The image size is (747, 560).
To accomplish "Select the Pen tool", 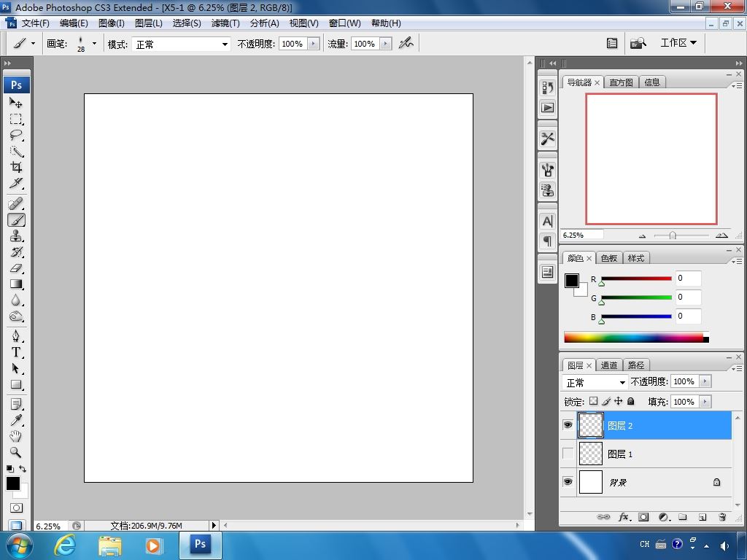I will click(x=16, y=336).
